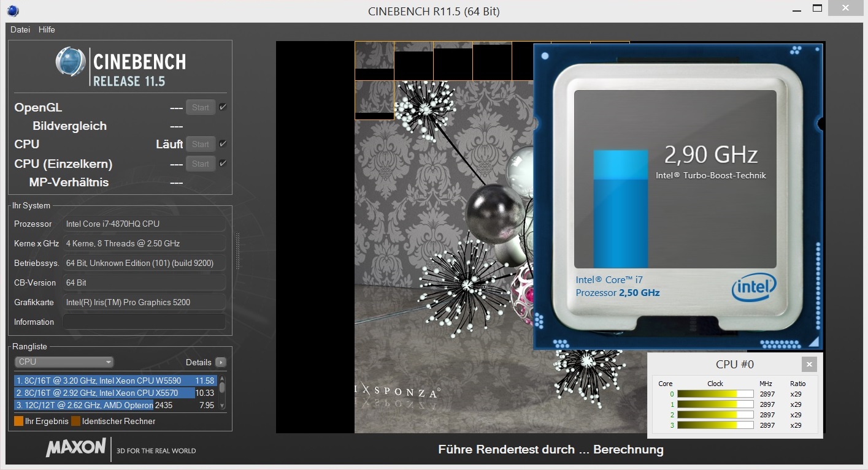Click the Intel logo on the gadget
Image resolution: width=868 pixels, height=470 pixels.
pos(754,287)
